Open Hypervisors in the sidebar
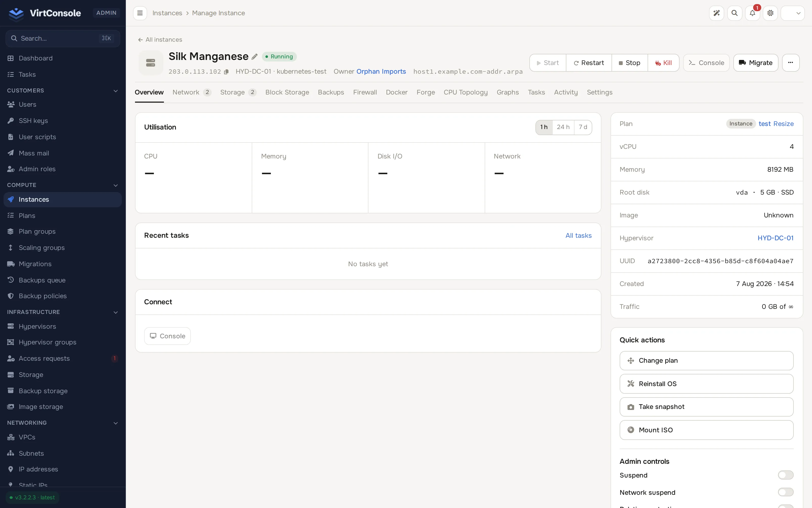The height and width of the screenshot is (508, 812). pyautogui.click(x=63, y=326)
